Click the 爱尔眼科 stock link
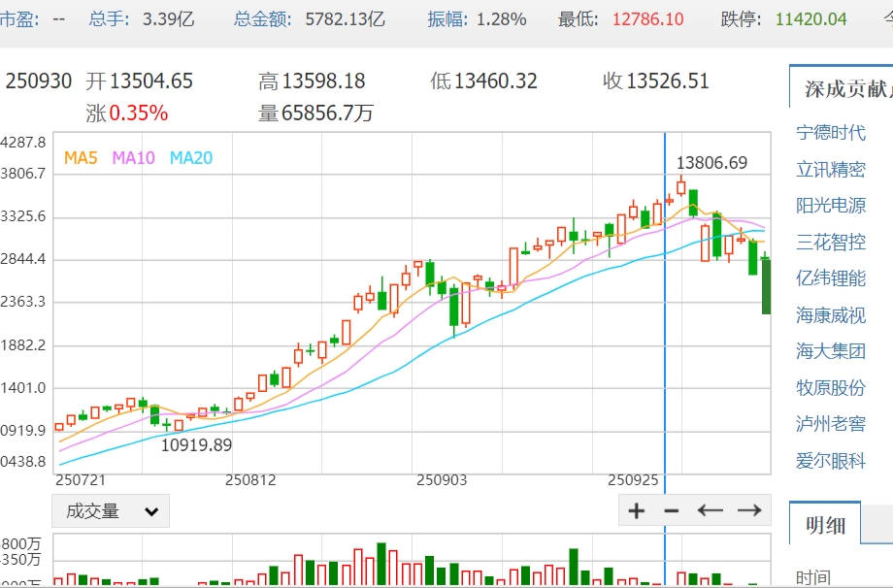Viewport: 893px width, 588px height. (831, 461)
